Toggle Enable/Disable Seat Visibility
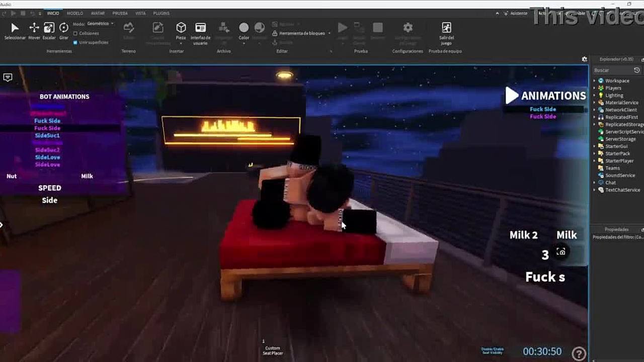Screen dimensions: 644x362 pos(492,351)
